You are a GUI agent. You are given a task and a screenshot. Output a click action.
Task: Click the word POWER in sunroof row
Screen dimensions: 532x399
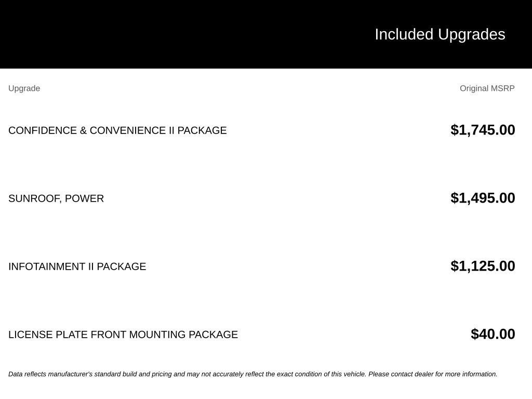84,198
